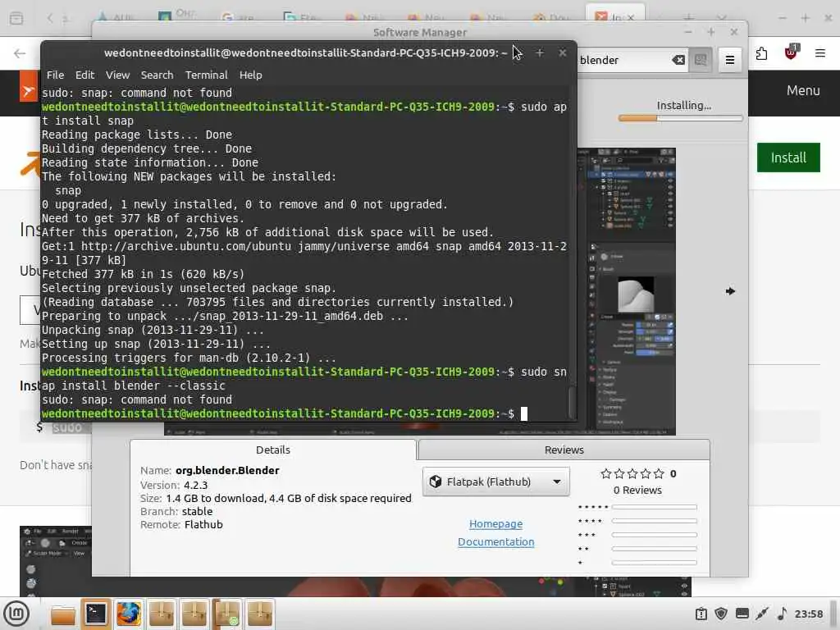Click the 'Flathub' remote value in Details
The height and width of the screenshot is (630, 840).
(203, 524)
